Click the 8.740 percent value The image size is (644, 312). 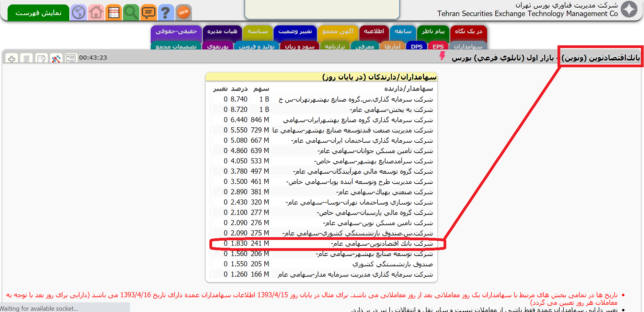(x=239, y=99)
